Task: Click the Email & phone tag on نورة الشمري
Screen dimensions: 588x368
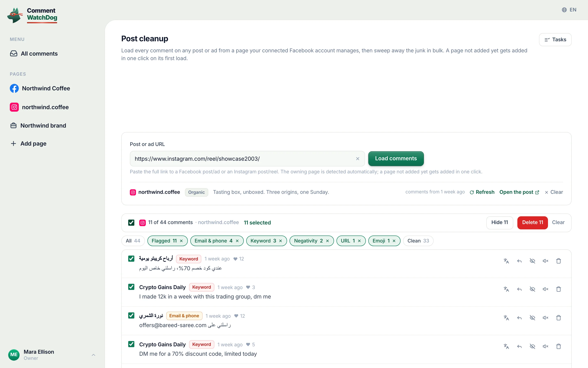Action: (184, 316)
